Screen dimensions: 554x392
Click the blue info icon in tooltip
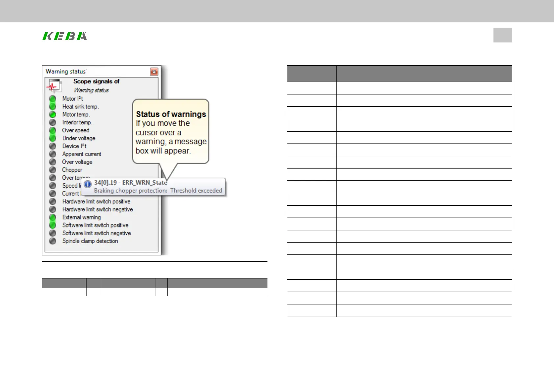click(x=88, y=184)
